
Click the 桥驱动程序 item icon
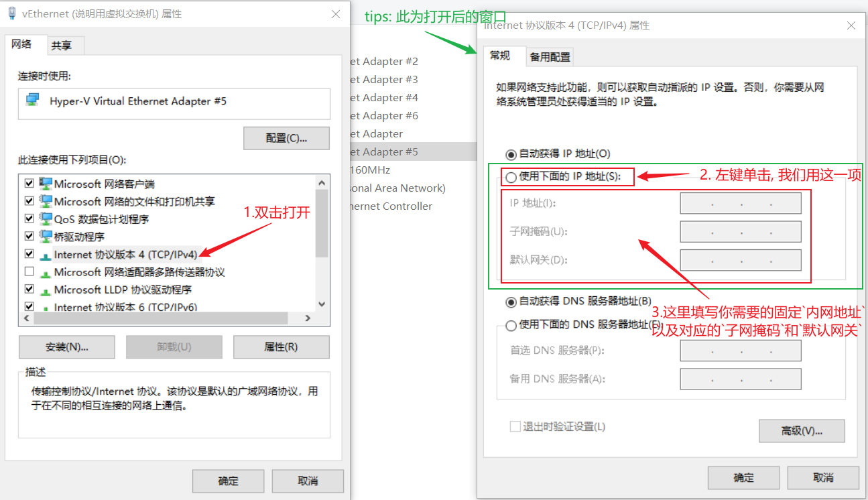pos(46,237)
